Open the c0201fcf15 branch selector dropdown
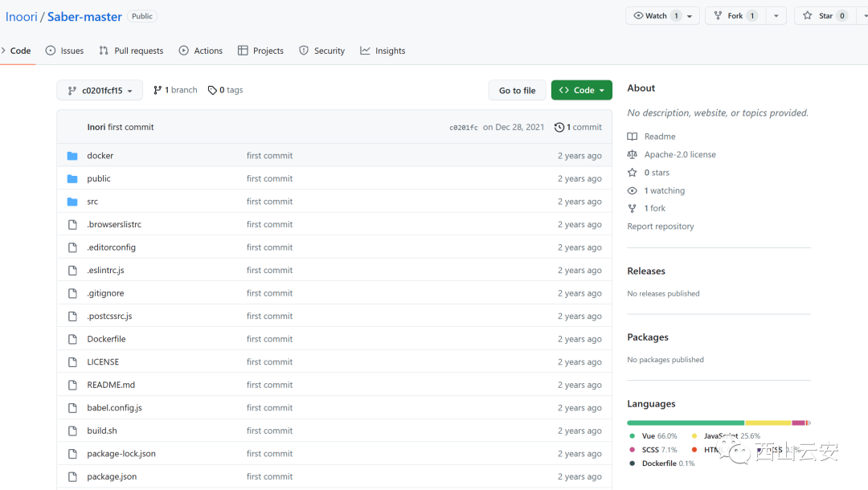The width and height of the screenshot is (868, 490). click(100, 90)
